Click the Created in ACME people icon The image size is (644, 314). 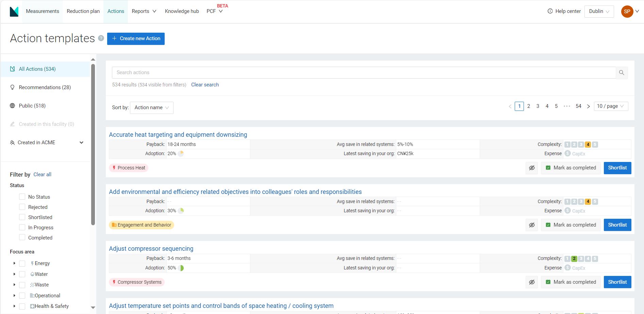[x=13, y=143]
